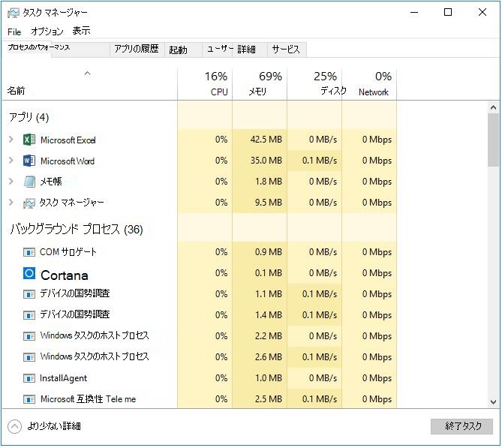Expand the タスク マネージャー process group
The image size is (502, 448).
pos(11,203)
